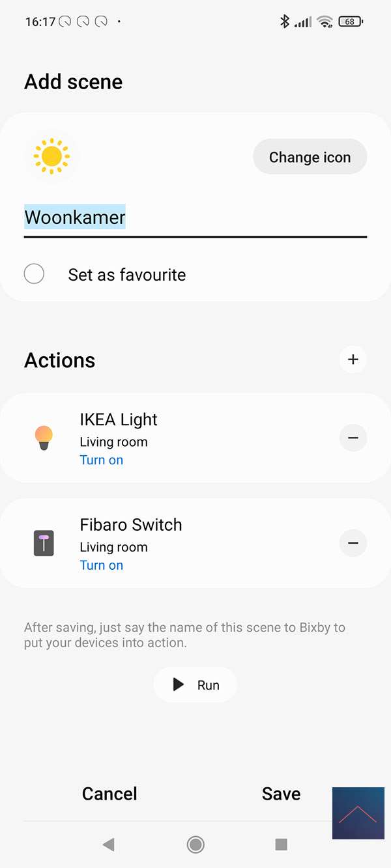Tap the red up-arrow floating overlay
The width and height of the screenshot is (391, 868).
tap(358, 813)
